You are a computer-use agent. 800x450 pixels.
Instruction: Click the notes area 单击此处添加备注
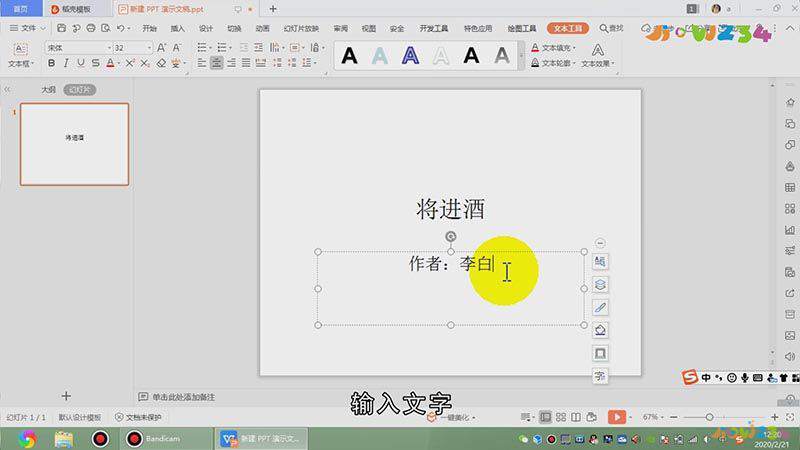coord(183,397)
